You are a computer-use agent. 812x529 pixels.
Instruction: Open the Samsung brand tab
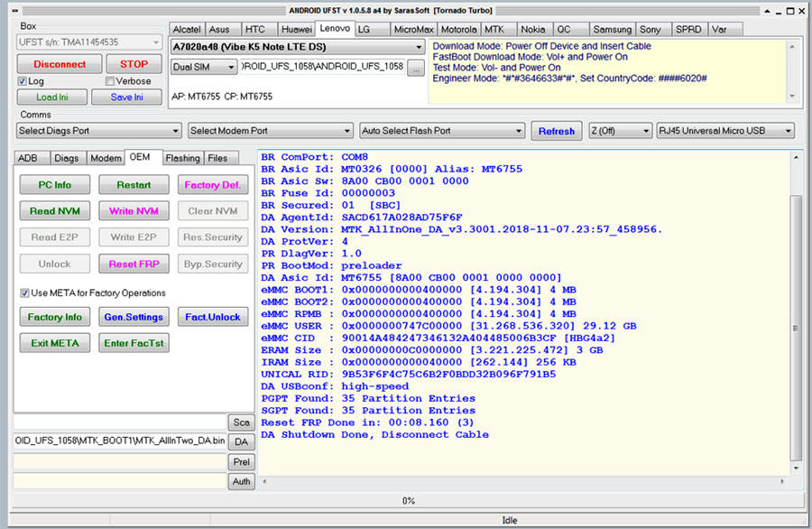pyautogui.click(x=612, y=30)
